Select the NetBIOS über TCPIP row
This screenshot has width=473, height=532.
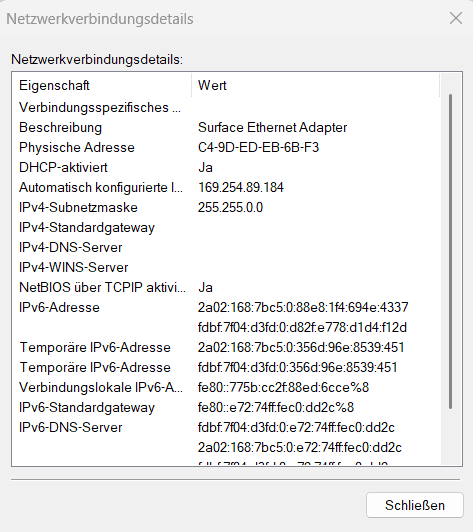[x=226, y=288]
